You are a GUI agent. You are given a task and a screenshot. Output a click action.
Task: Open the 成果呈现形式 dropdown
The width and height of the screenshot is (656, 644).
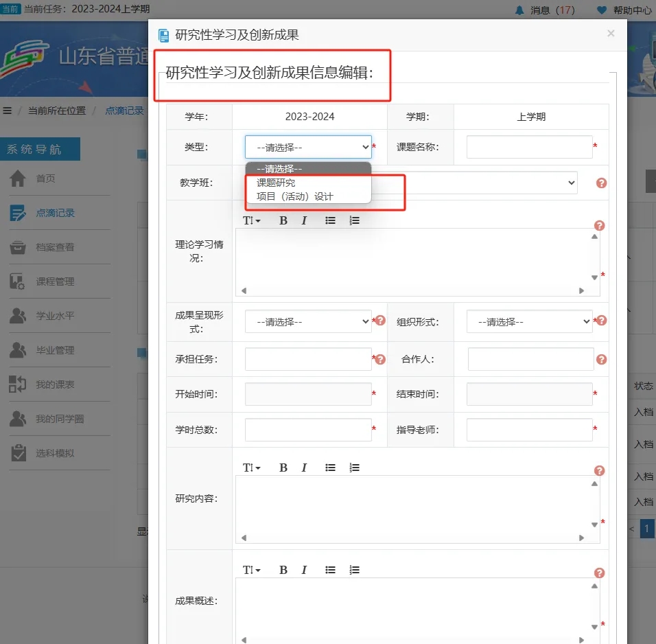308,321
